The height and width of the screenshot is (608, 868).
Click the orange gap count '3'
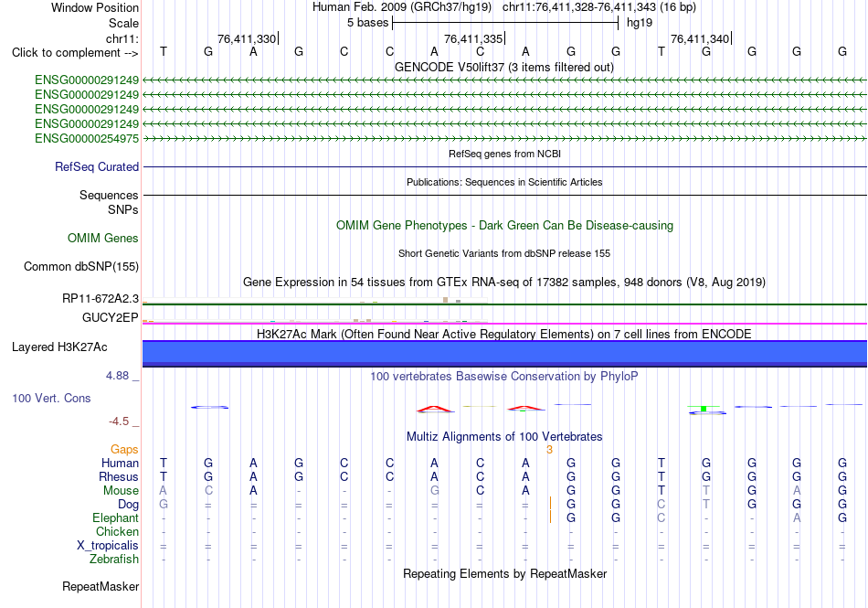[x=549, y=450]
